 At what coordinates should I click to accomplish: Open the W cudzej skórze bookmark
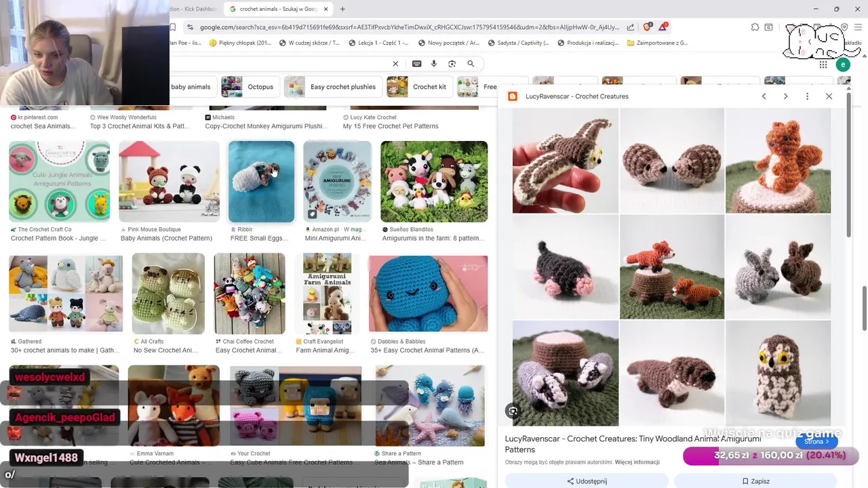(x=309, y=43)
